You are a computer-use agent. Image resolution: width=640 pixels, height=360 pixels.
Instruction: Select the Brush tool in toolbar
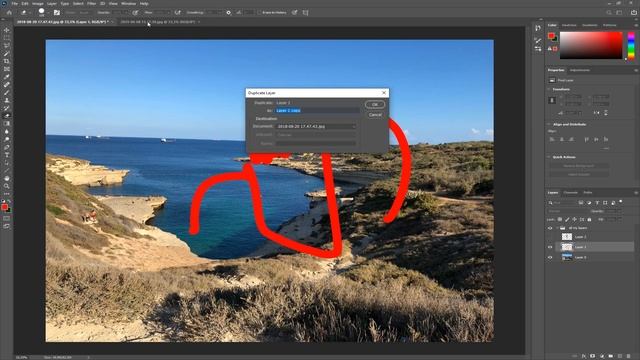(7, 92)
